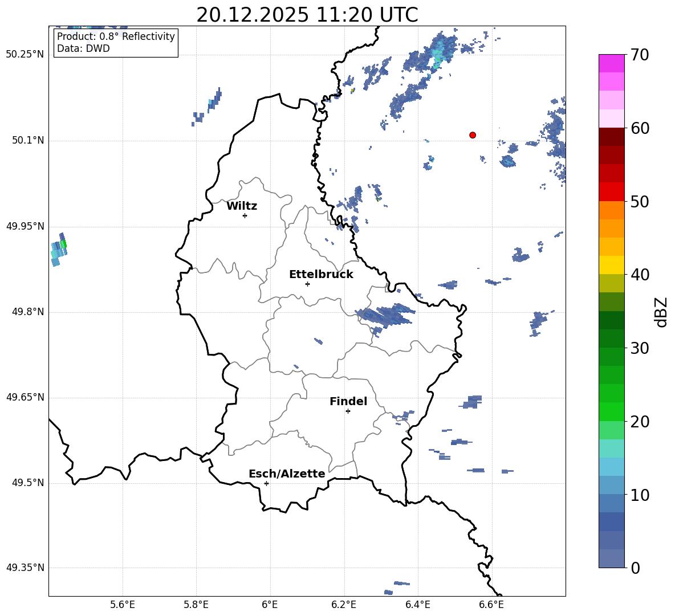Click the 50.1°N latitude label
Image resolution: width=675 pixels, height=616 pixels.
tap(27, 141)
